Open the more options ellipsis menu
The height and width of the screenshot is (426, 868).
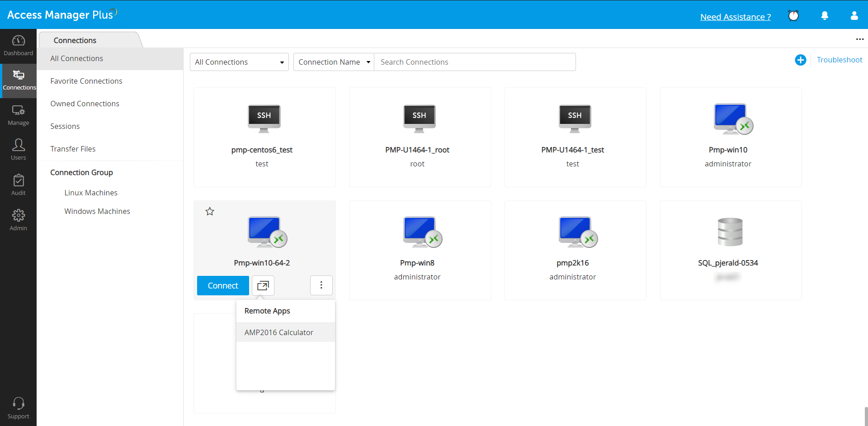[860, 39]
